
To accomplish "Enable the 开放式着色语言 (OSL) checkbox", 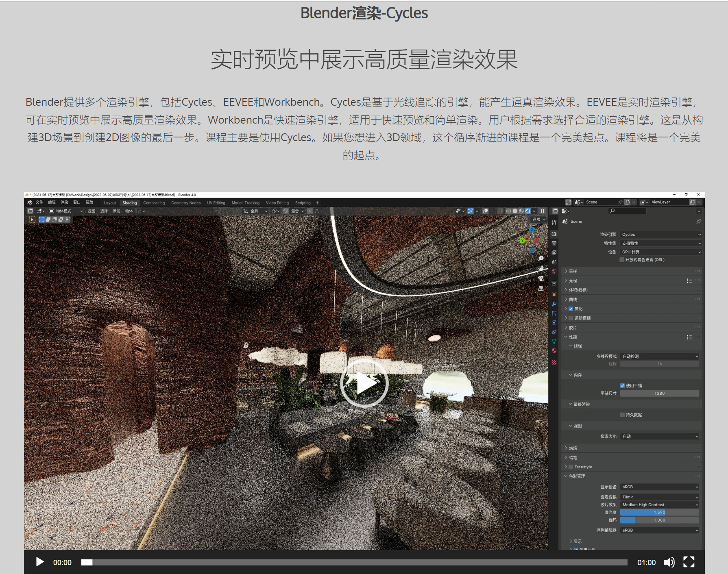I will coord(622,260).
